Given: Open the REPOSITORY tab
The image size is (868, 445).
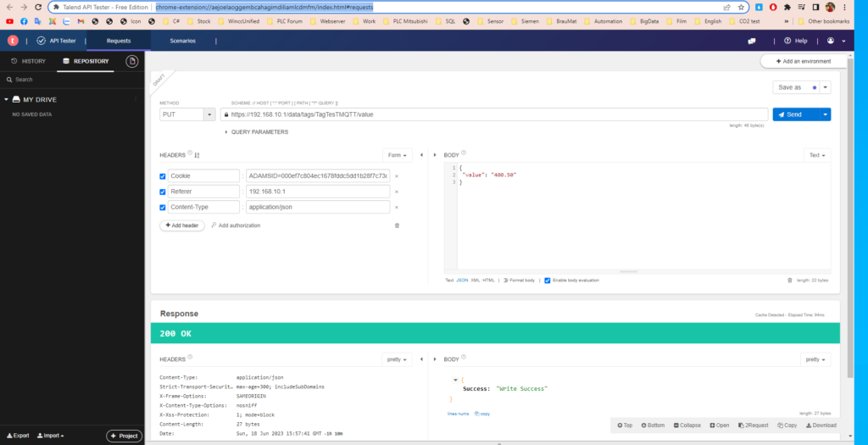Looking at the screenshot, I should 86,61.
